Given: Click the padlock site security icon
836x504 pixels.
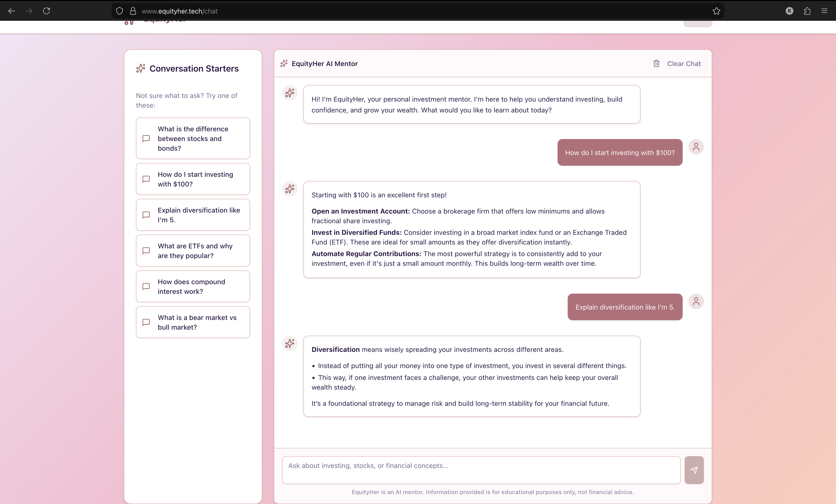Looking at the screenshot, I should point(133,11).
